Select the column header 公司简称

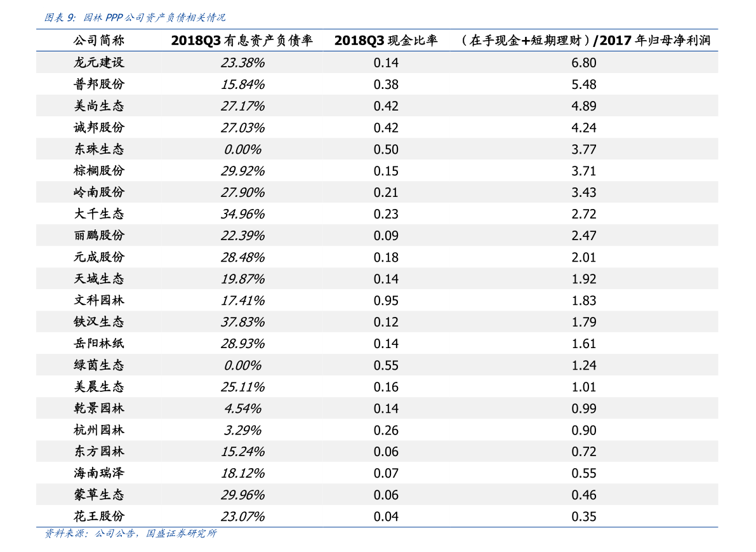click(x=99, y=41)
